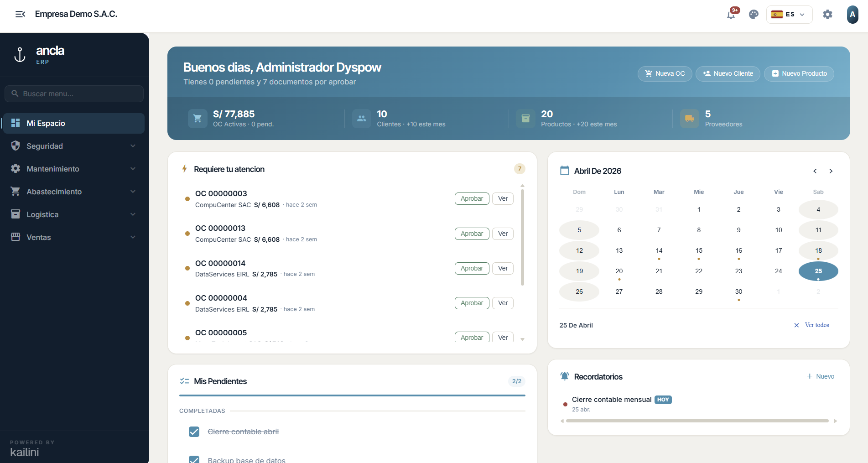
Task: Approve OC 00000003
Action: [x=472, y=198]
